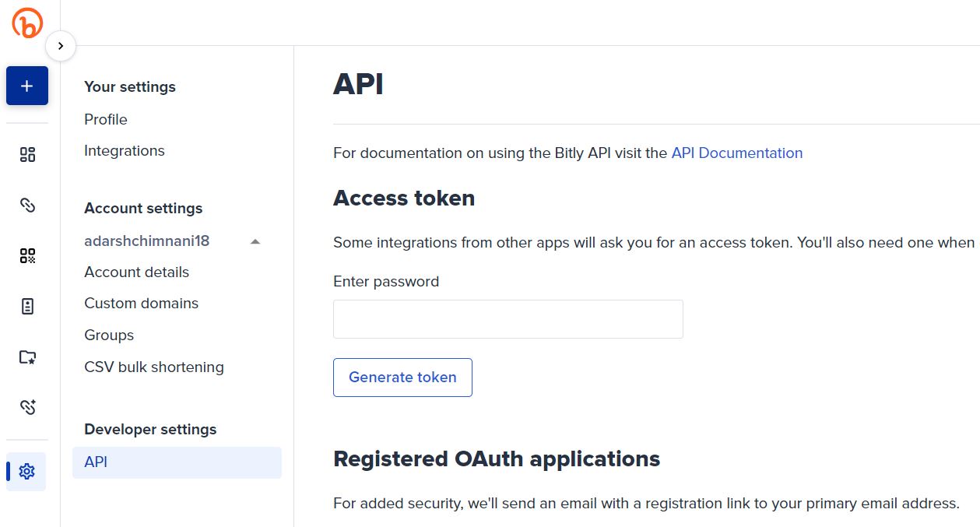Open the API Documentation link
This screenshot has width=980, height=527.
point(736,153)
